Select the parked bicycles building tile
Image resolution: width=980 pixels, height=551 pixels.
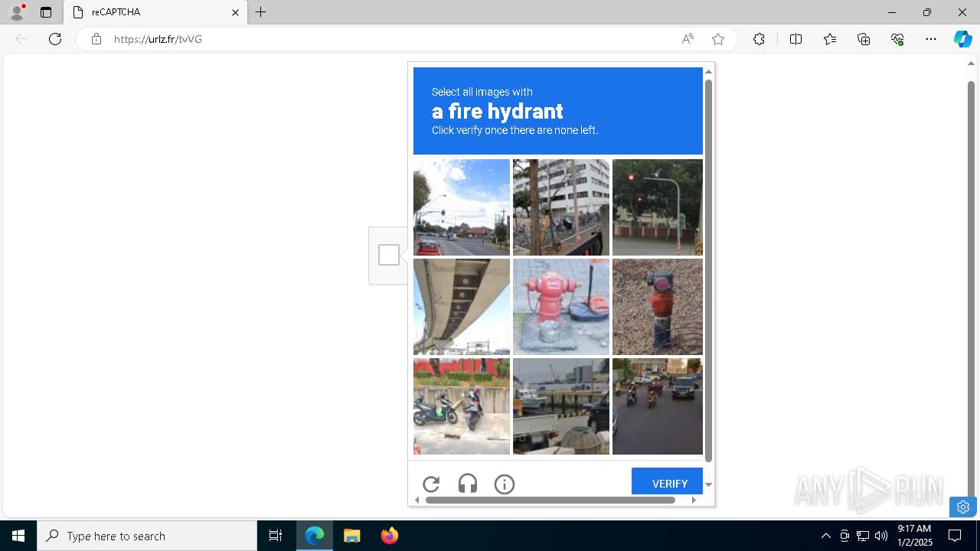561,207
